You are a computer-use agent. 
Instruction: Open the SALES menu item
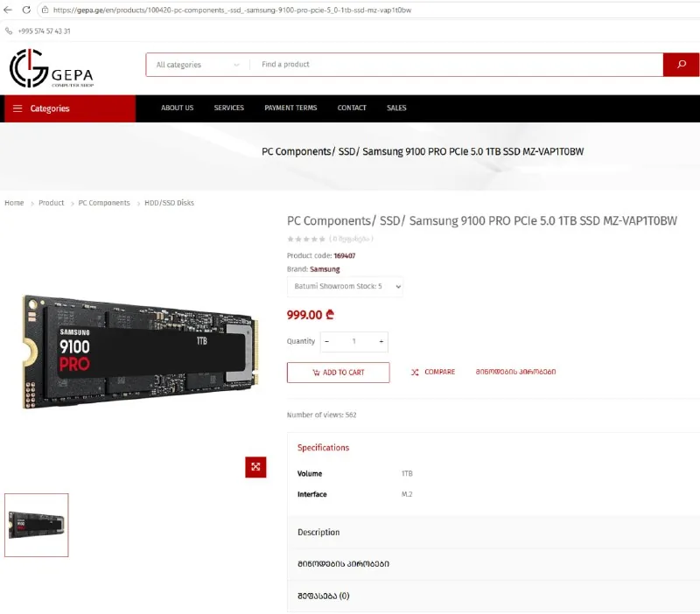click(396, 108)
